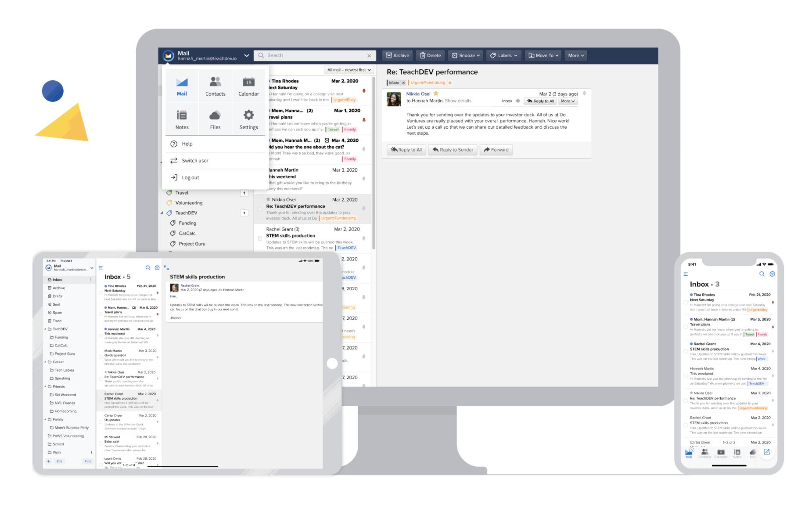812x505 pixels.
Task: Open Contacts from the app launcher
Action: tap(215, 86)
